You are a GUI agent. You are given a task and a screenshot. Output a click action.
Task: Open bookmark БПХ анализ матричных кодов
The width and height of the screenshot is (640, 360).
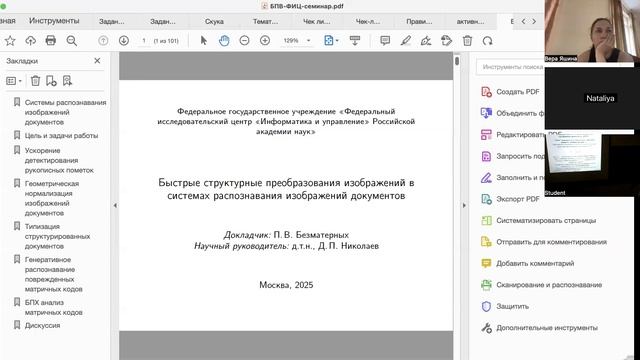pos(53,307)
